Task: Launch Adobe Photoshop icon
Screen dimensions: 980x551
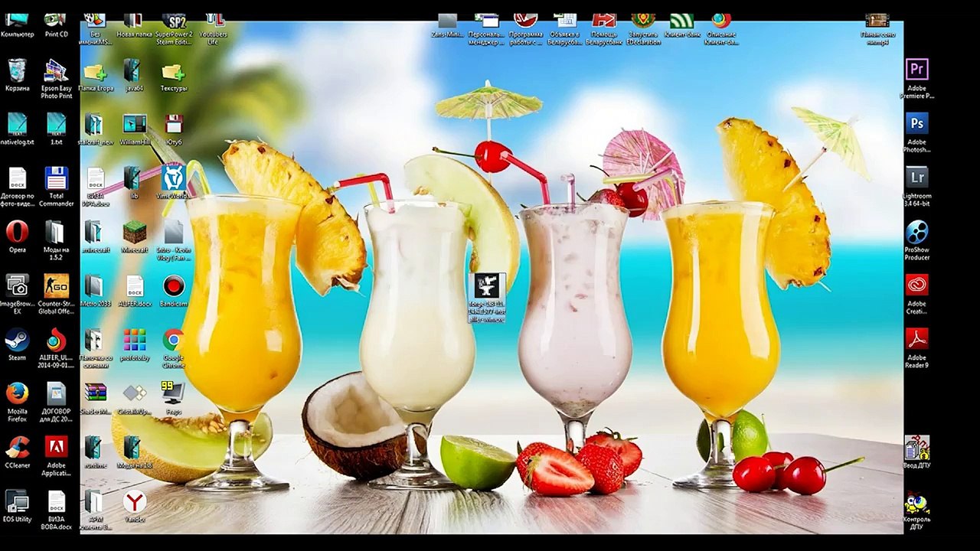Action: click(916, 132)
